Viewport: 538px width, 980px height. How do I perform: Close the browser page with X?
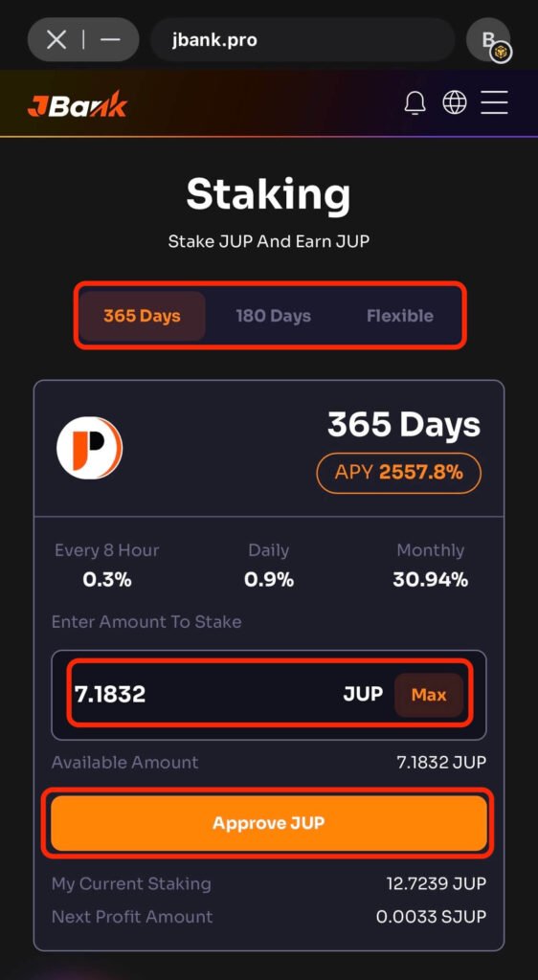(56, 40)
